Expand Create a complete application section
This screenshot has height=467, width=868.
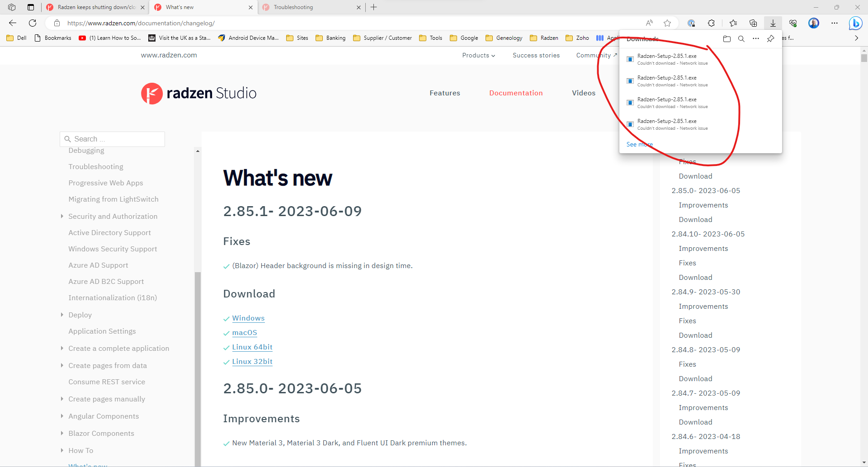(x=62, y=348)
